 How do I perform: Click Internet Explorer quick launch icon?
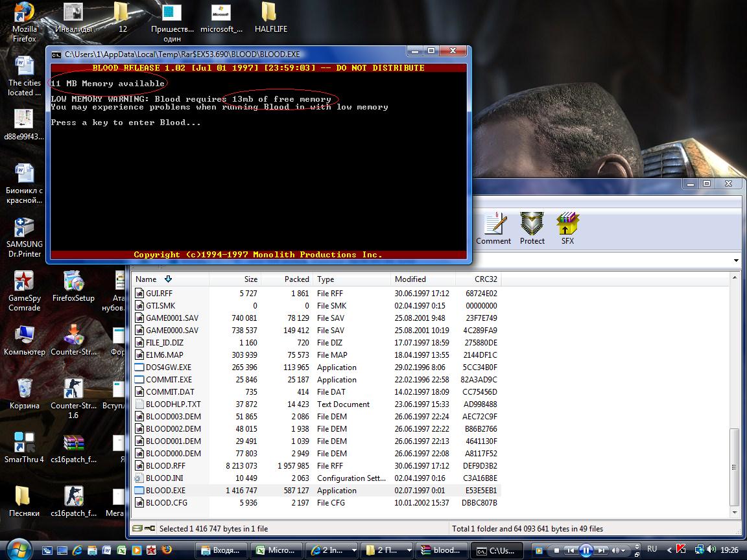pyautogui.click(x=77, y=550)
